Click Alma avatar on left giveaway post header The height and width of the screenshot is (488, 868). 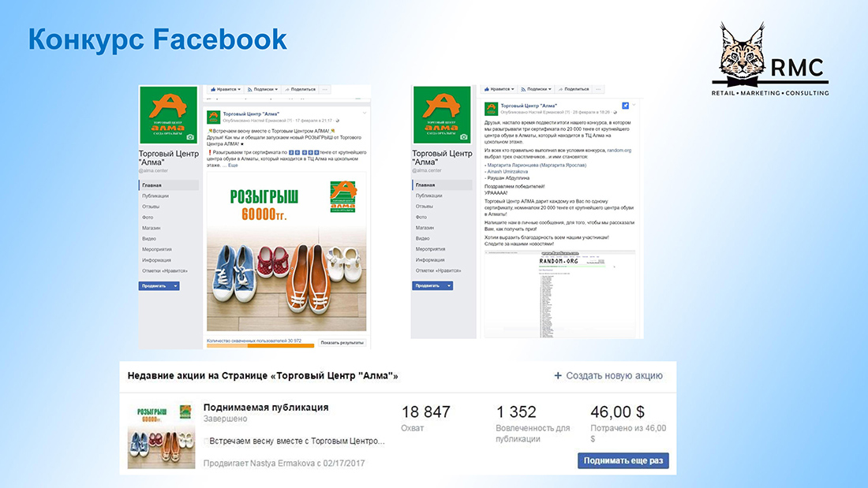click(213, 117)
